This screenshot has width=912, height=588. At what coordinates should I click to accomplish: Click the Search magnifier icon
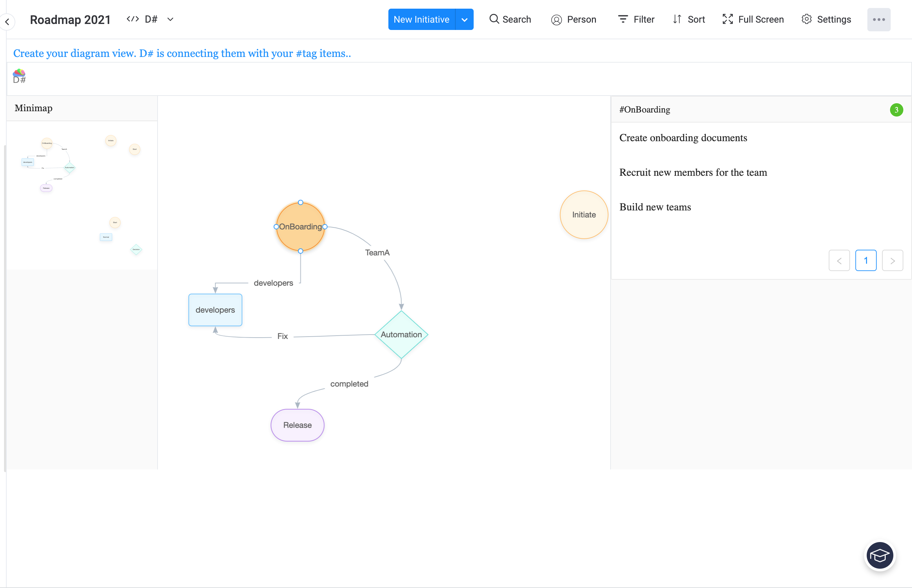pyautogui.click(x=494, y=19)
